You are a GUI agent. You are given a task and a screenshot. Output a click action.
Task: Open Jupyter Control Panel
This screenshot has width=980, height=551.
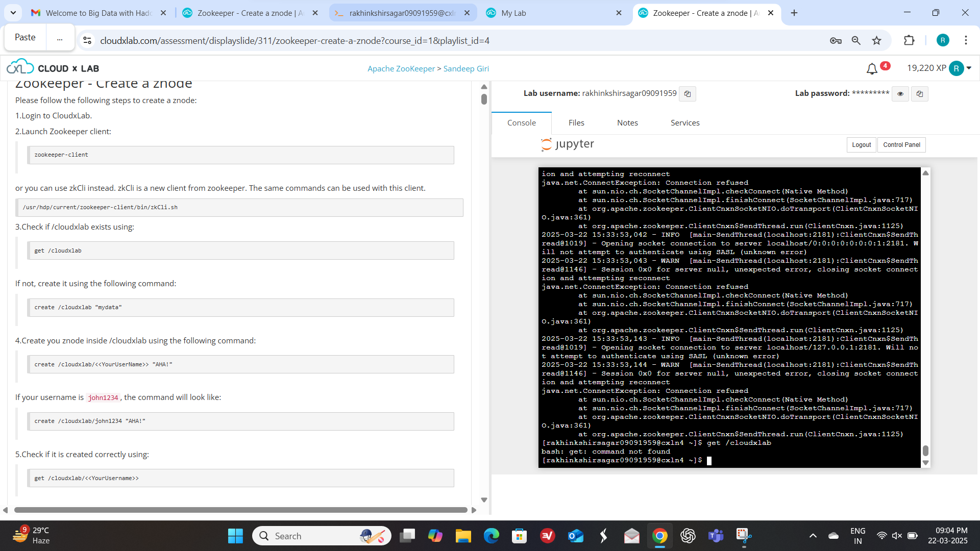click(x=901, y=145)
